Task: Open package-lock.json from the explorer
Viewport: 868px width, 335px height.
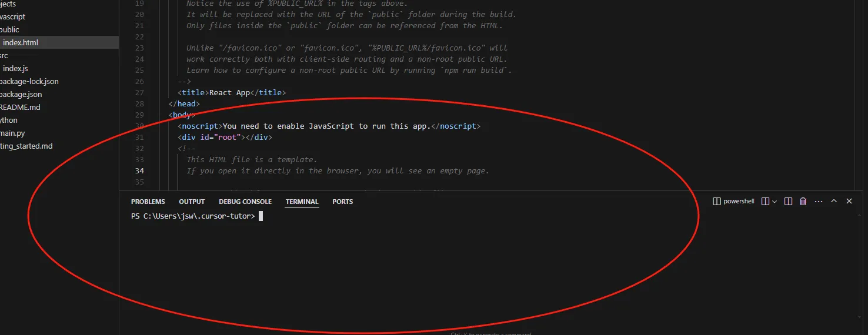Action: [29, 81]
